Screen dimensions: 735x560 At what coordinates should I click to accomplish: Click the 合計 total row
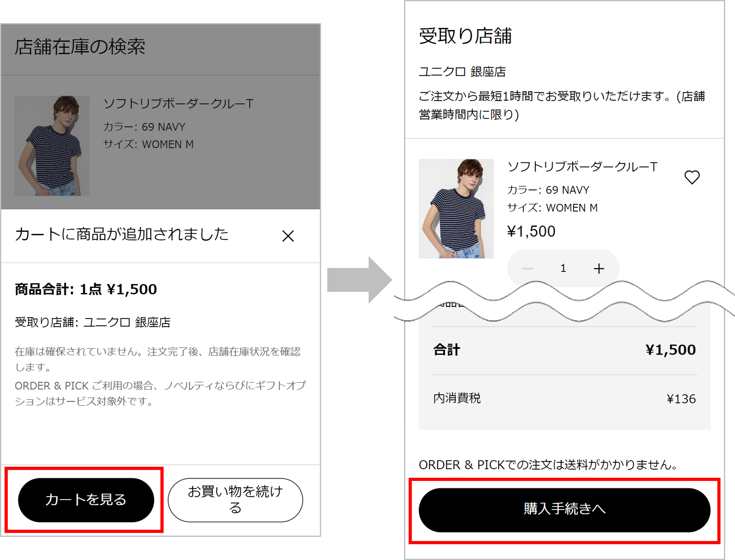click(565, 350)
